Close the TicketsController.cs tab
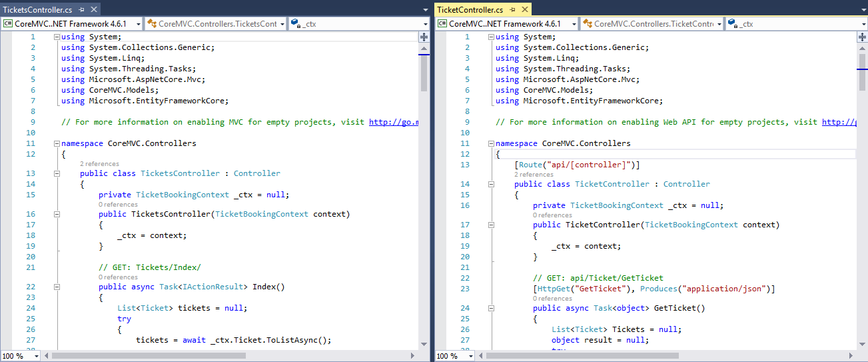 [x=93, y=10]
